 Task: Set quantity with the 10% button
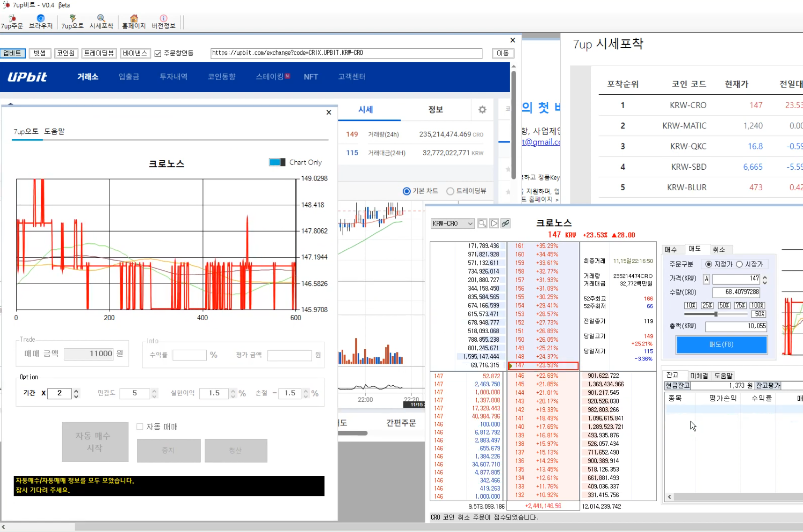[690, 305]
